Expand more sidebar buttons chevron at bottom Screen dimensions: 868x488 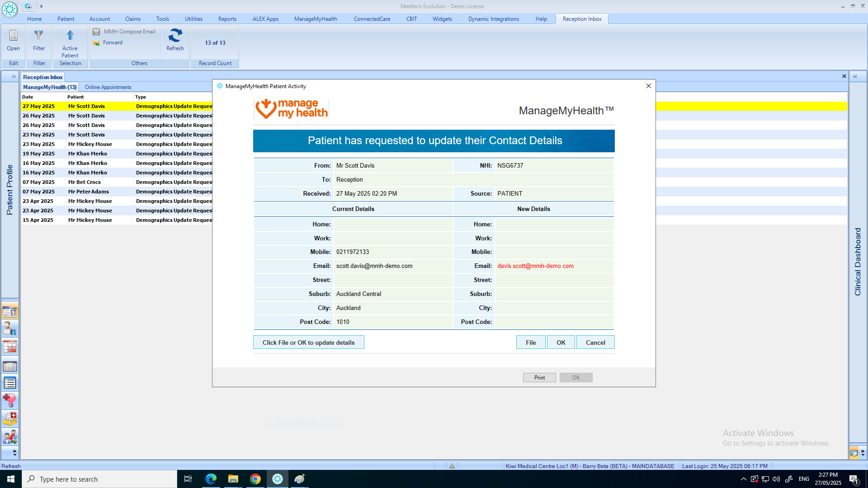(x=14, y=452)
